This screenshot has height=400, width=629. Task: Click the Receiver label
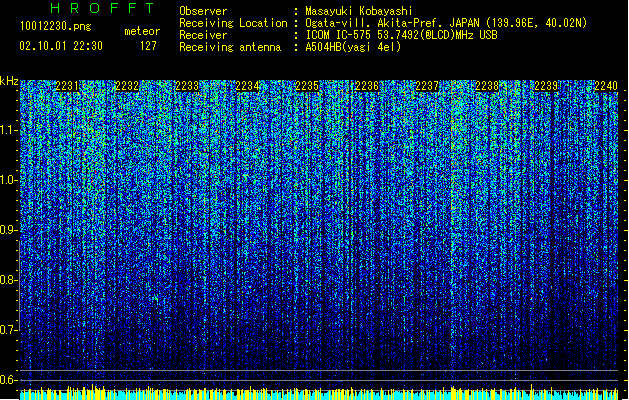pos(203,35)
